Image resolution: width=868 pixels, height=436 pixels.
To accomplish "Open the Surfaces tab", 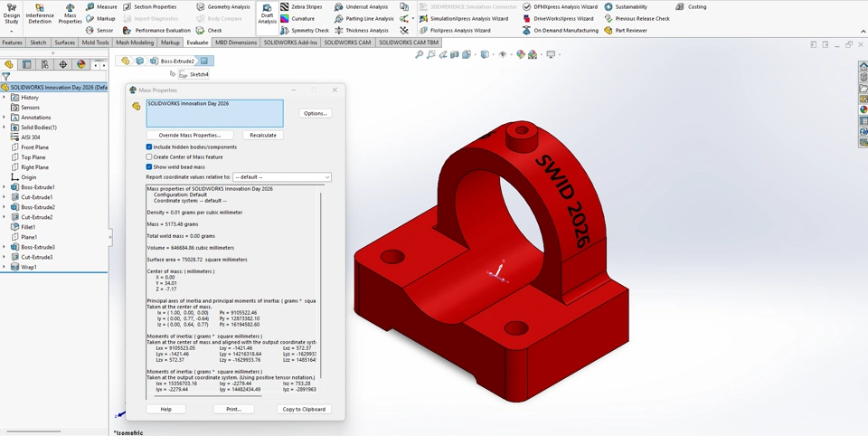I will coord(65,43).
